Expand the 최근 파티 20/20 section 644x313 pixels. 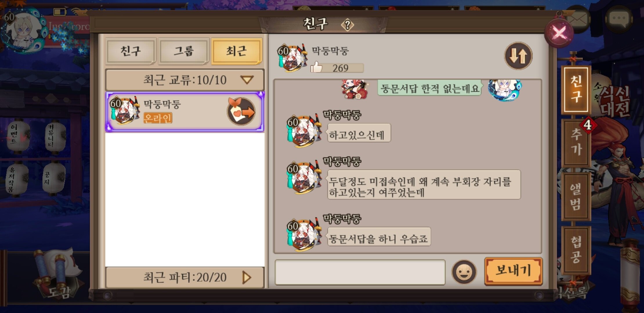185,277
